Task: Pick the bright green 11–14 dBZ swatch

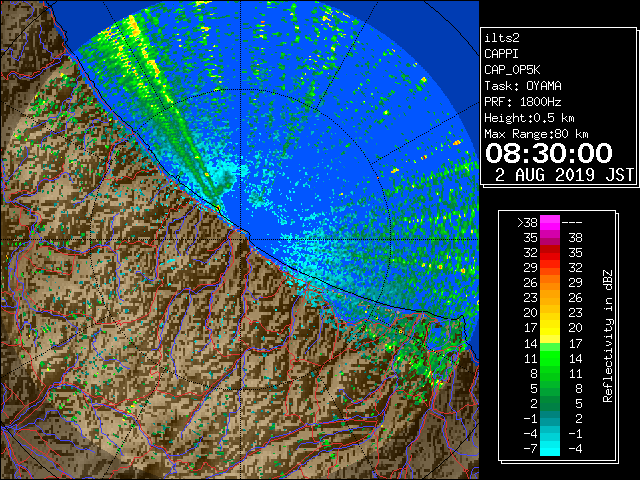Action: [x=550, y=358]
